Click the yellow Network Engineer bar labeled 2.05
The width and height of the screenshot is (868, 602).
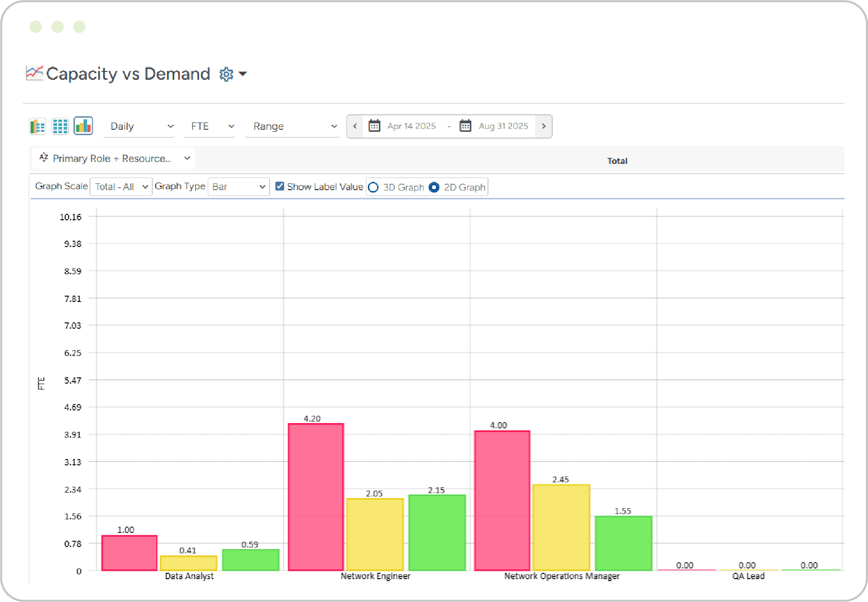(375, 534)
